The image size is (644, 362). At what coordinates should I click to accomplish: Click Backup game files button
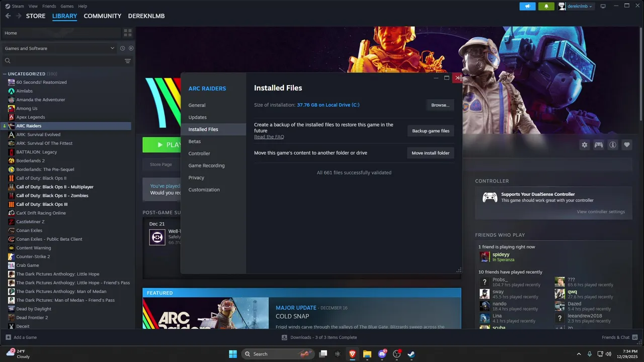tap(431, 131)
